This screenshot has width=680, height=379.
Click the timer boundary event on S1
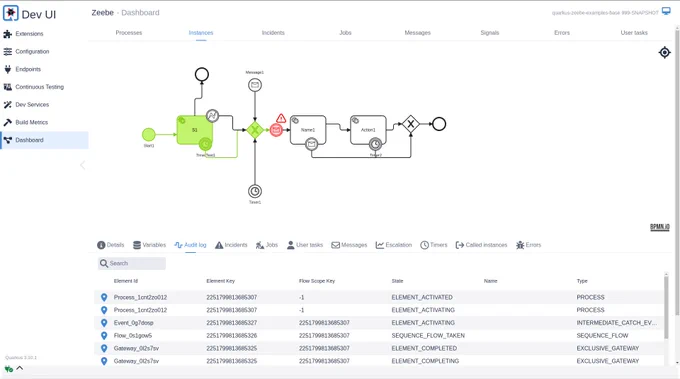tap(206, 144)
